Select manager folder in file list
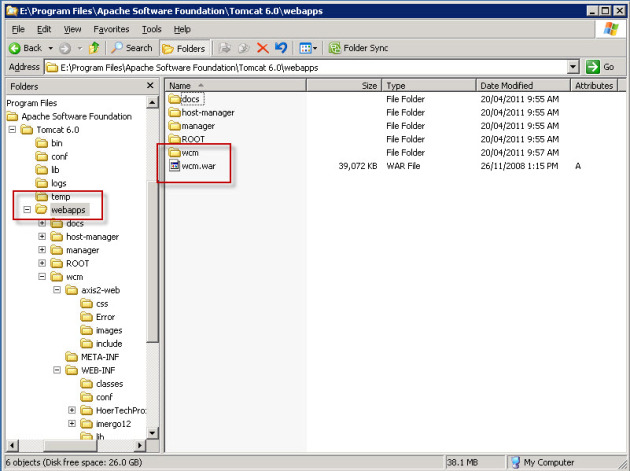630x471 pixels. [192, 126]
